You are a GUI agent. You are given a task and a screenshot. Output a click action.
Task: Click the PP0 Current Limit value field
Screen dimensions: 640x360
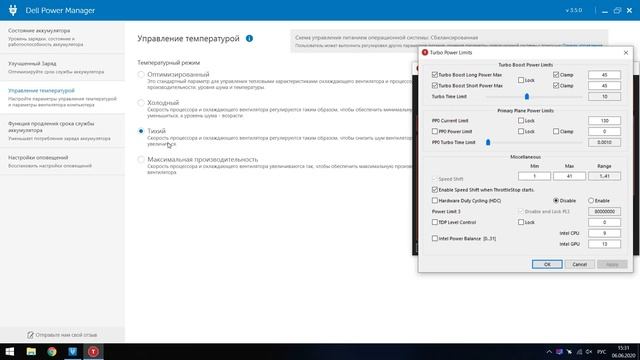point(604,120)
